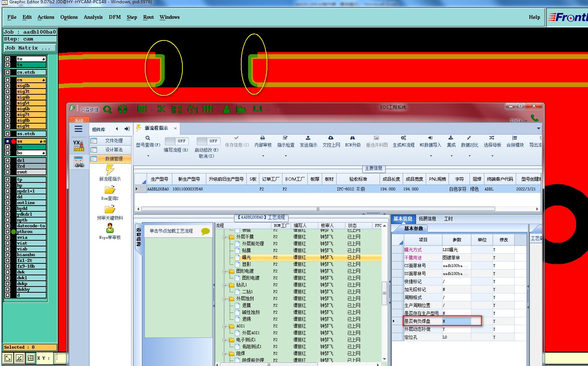Viewport: 588px width, 366px height.
Task: Click Help in Graphic Editor menu bar
Action: pyautogui.click(x=534, y=17)
